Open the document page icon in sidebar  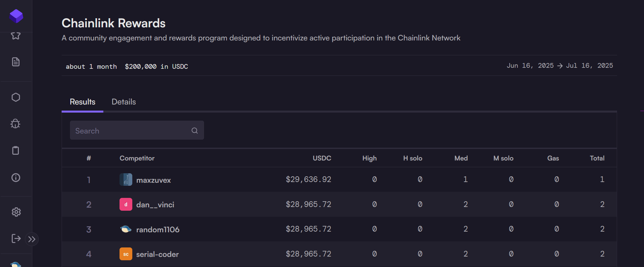[16, 62]
